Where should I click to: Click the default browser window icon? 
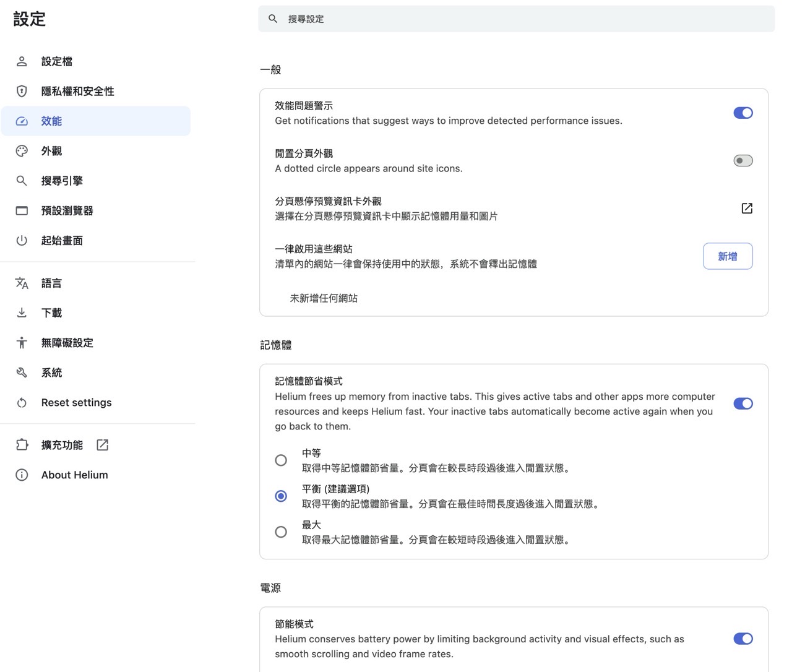22,210
